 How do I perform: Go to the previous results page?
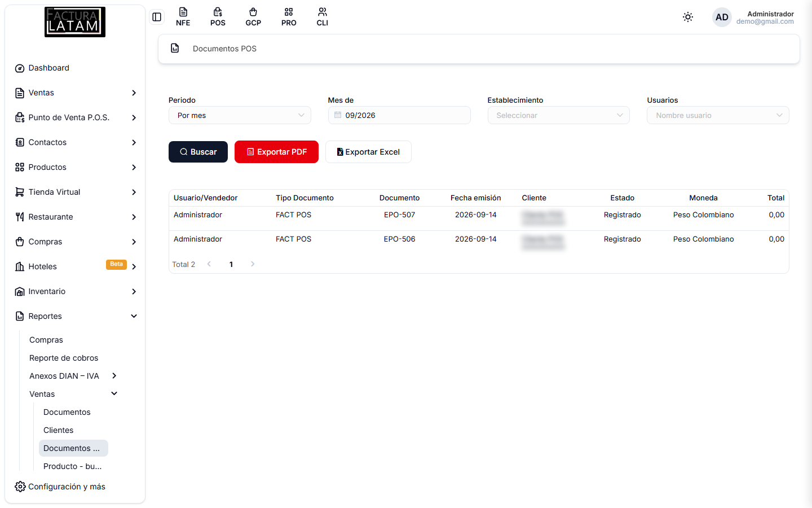point(209,264)
